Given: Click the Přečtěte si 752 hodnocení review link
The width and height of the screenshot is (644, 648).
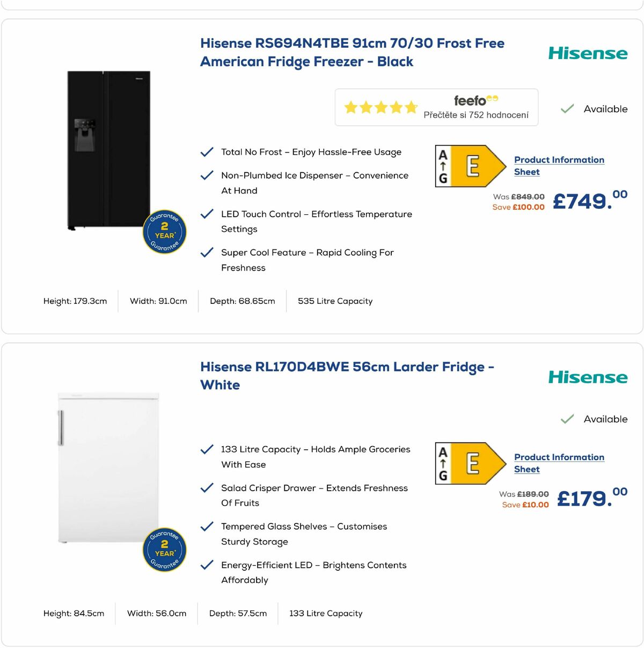Looking at the screenshot, I should tap(475, 115).
